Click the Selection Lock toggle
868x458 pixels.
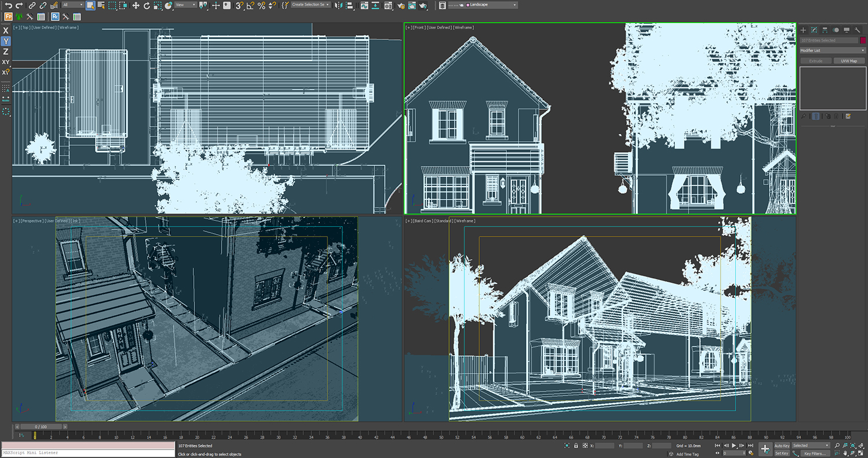point(576,446)
